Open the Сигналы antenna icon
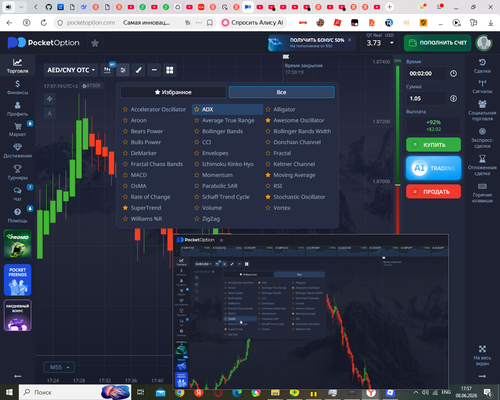 click(482, 86)
